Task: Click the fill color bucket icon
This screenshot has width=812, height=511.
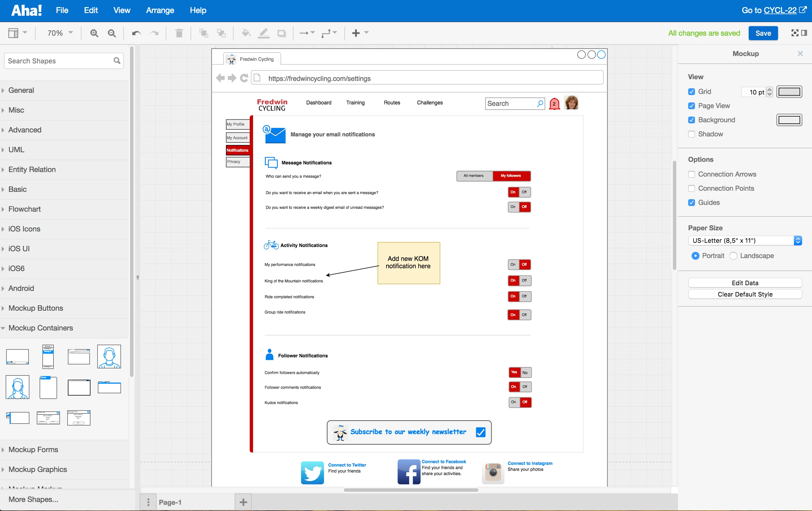Action: [246, 33]
